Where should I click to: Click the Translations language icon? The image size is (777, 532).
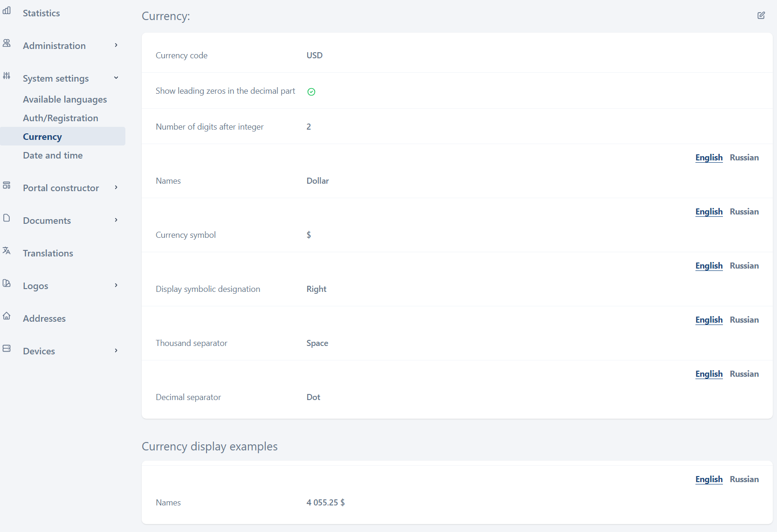(7, 251)
